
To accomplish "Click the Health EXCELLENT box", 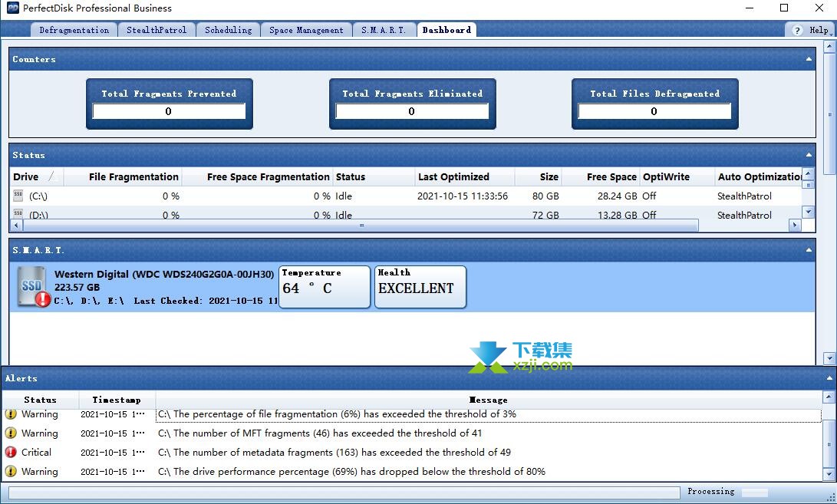I will pyautogui.click(x=420, y=287).
